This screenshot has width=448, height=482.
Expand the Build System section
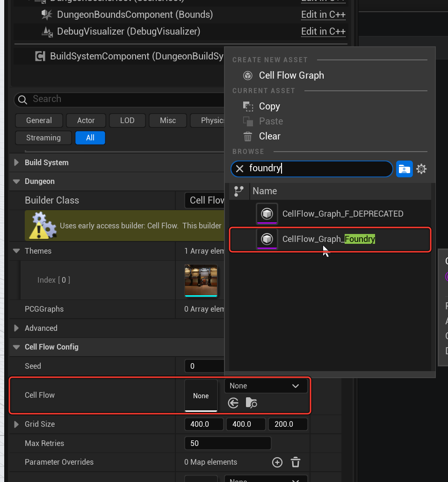pyautogui.click(x=16, y=162)
